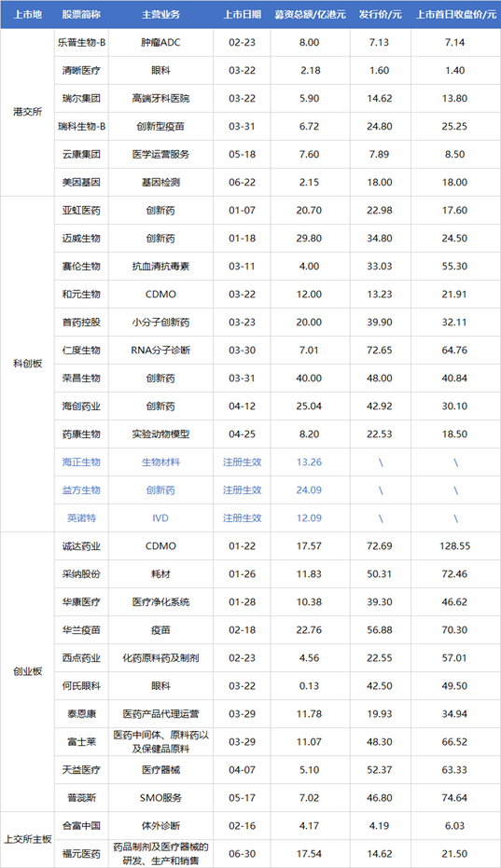
Task: Click stock name 福元医药
Action: (81, 854)
